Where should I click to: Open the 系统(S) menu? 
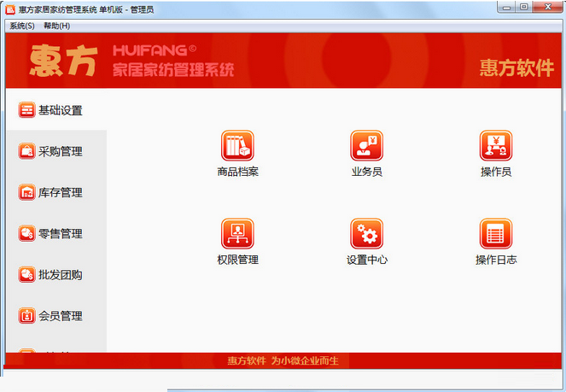(x=22, y=26)
